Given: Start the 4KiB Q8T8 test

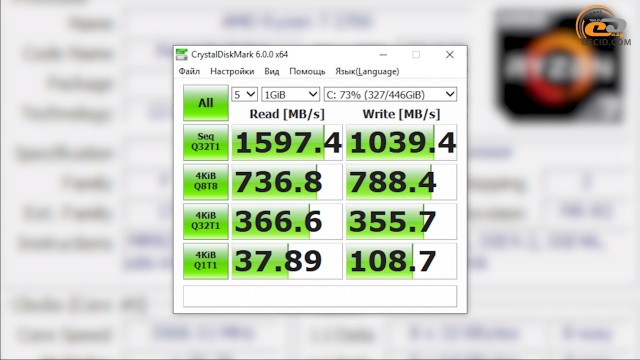Looking at the screenshot, I should [206, 182].
